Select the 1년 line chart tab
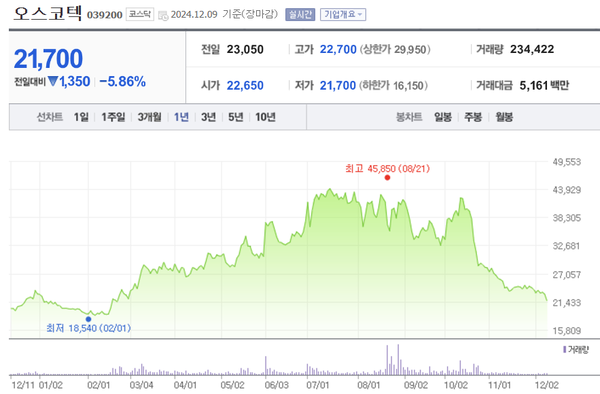The width and height of the screenshot is (600, 394). tap(181, 117)
